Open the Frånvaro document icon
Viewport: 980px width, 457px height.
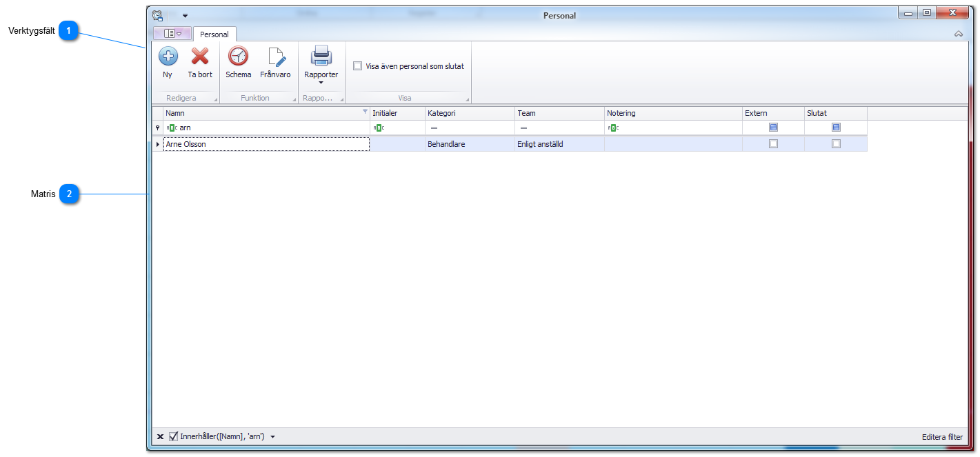click(275, 57)
